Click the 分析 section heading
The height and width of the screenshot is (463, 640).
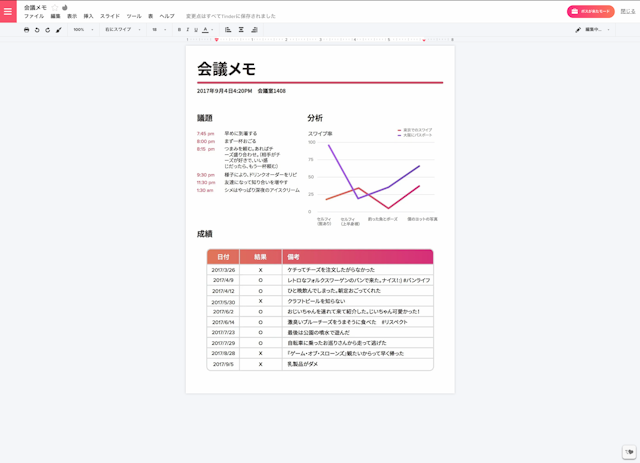tap(315, 118)
